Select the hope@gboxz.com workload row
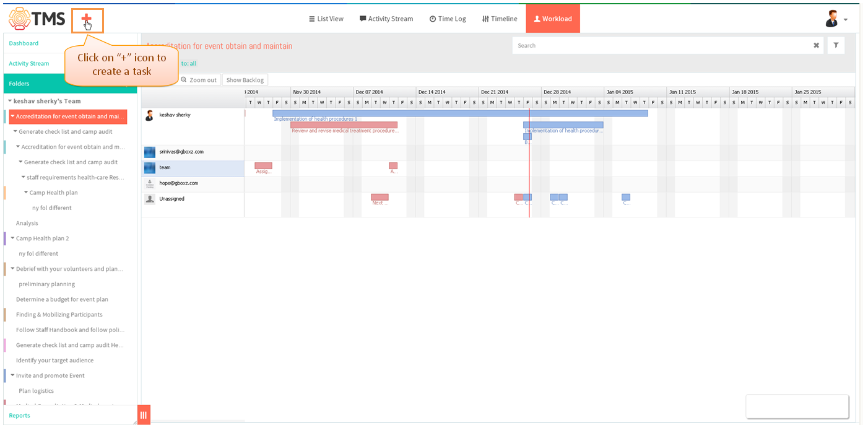The width and height of the screenshot is (868, 425). tap(193, 183)
